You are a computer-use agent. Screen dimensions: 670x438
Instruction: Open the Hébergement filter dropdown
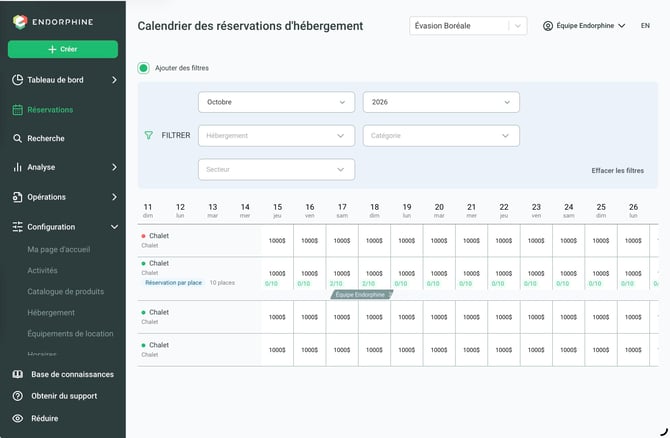coord(276,136)
